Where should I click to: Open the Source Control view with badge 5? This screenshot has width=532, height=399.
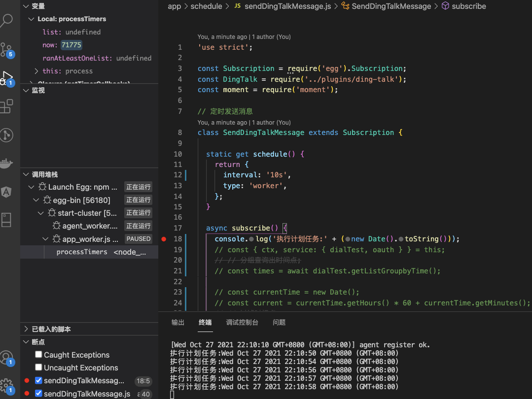click(x=6, y=50)
